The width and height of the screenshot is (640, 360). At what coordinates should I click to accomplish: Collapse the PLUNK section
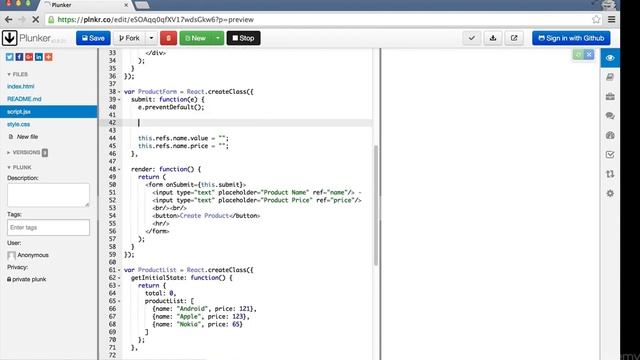coord(19,167)
